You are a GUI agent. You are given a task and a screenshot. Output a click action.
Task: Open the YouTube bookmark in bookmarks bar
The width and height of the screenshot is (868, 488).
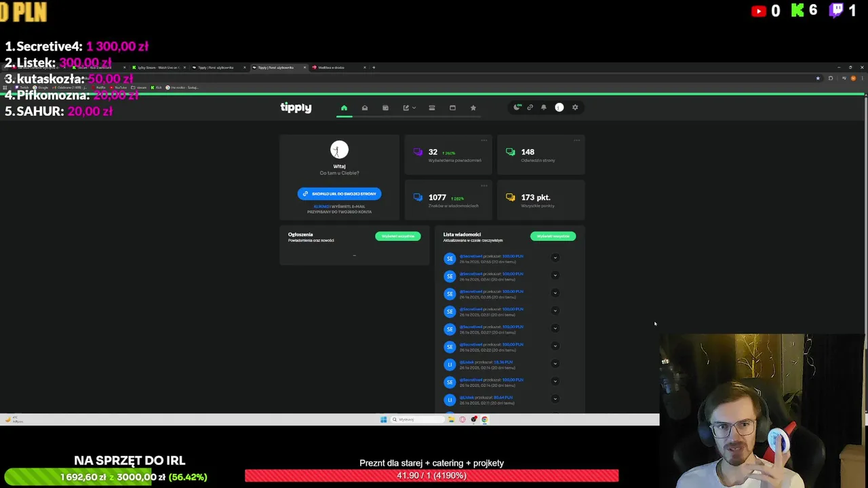(x=118, y=87)
